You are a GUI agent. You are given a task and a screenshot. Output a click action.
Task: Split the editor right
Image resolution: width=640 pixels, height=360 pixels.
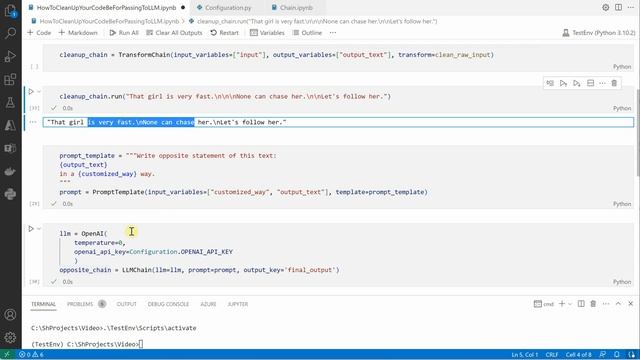pyautogui.click(x=618, y=7)
